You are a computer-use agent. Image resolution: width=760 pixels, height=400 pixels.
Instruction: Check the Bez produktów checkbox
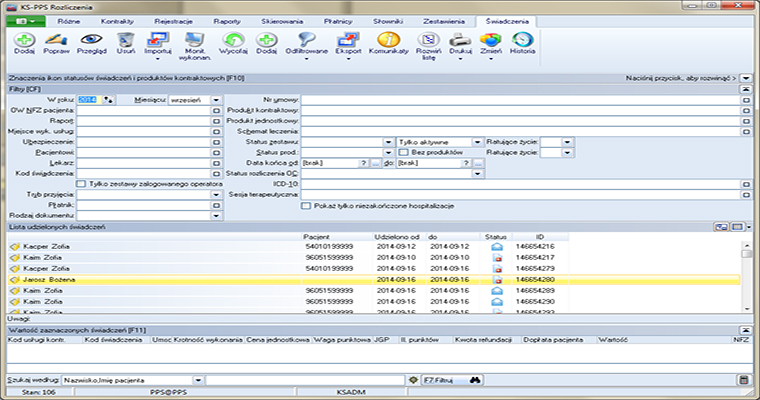(403, 152)
